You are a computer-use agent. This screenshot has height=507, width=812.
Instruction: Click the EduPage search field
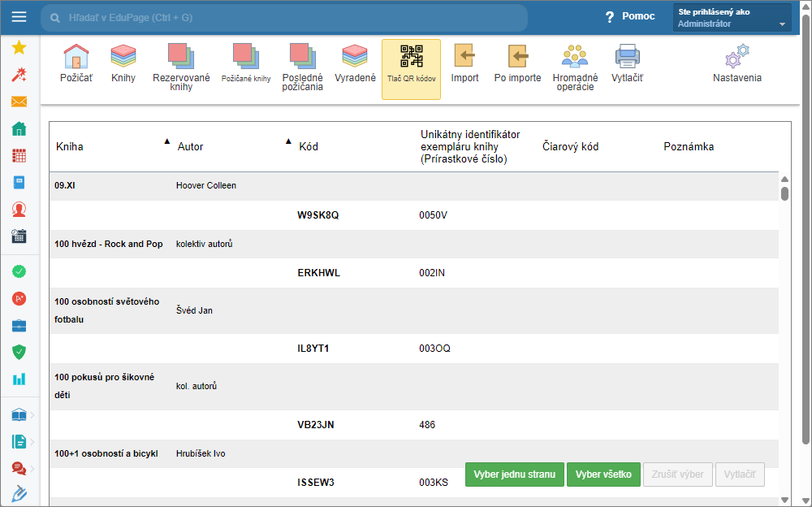click(284, 17)
